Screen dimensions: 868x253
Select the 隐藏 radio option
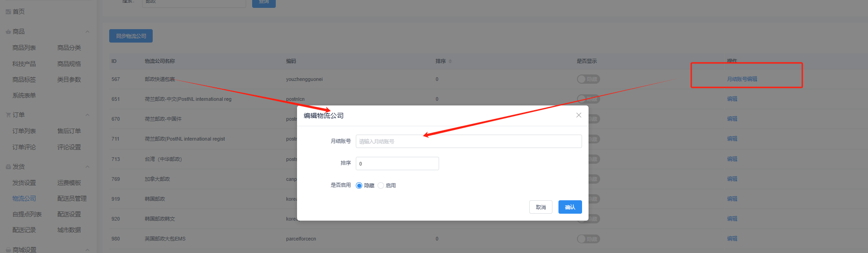point(359,185)
